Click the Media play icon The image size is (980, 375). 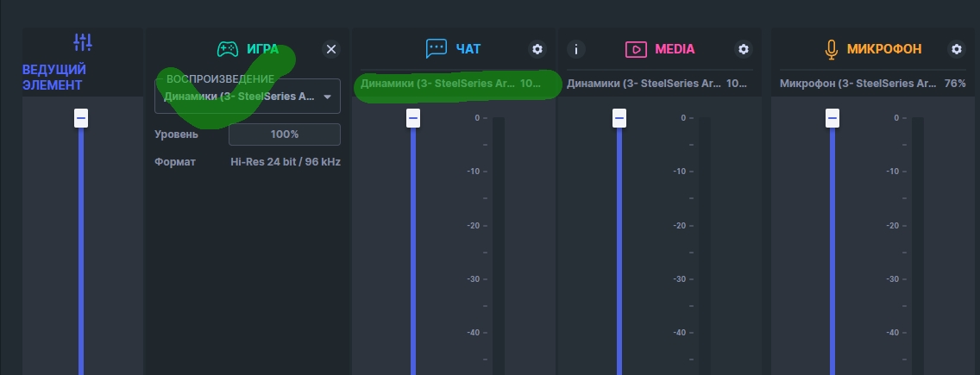(x=635, y=49)
